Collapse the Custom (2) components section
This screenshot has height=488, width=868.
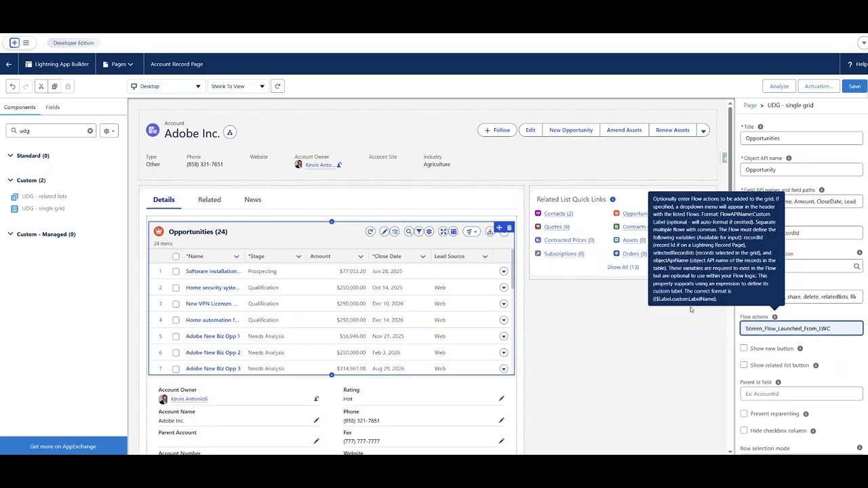tap(10, 180)
